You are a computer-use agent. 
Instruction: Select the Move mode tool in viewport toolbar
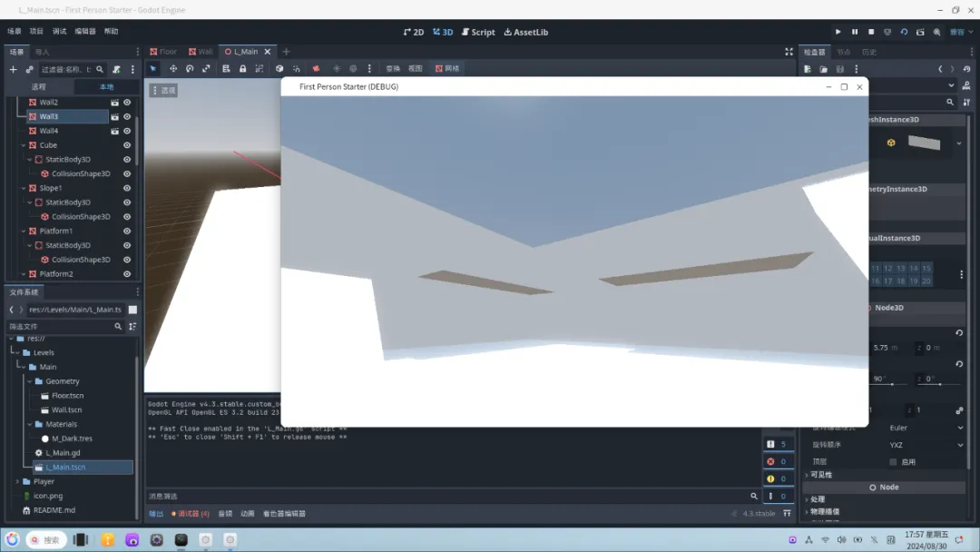coord(173,69)
